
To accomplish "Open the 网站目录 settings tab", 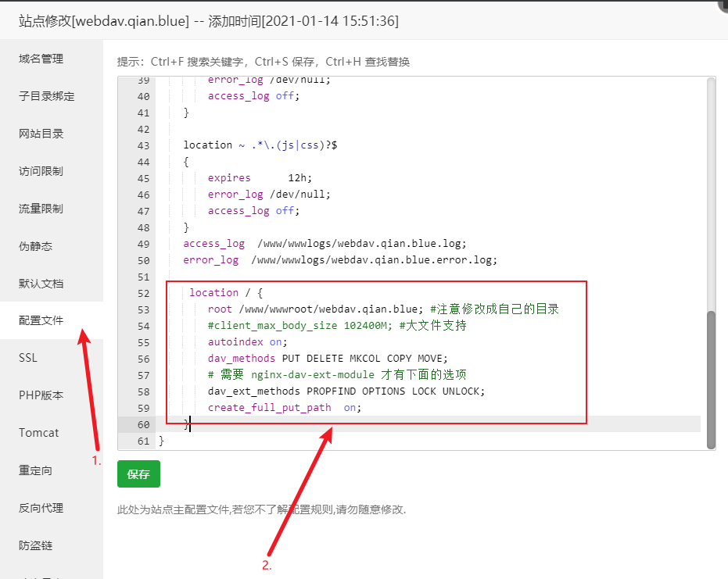I will click(41, 134).
